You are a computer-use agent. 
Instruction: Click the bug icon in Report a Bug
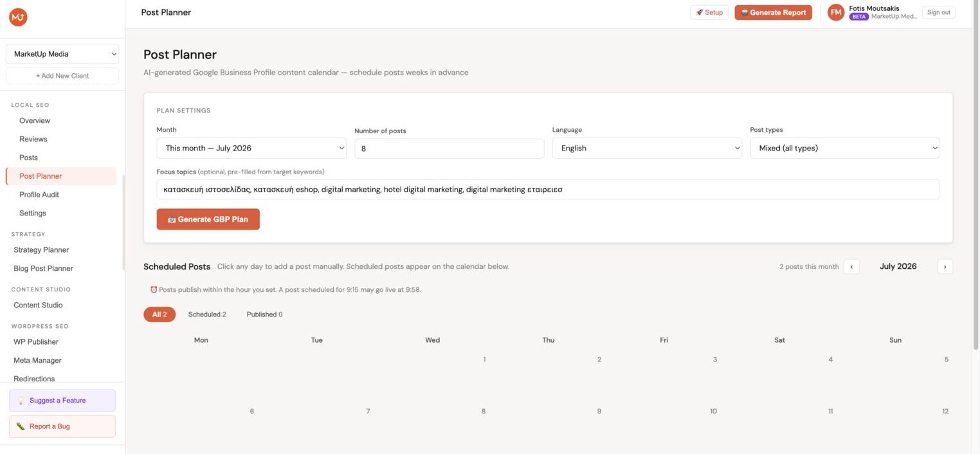tap(21, 426)
